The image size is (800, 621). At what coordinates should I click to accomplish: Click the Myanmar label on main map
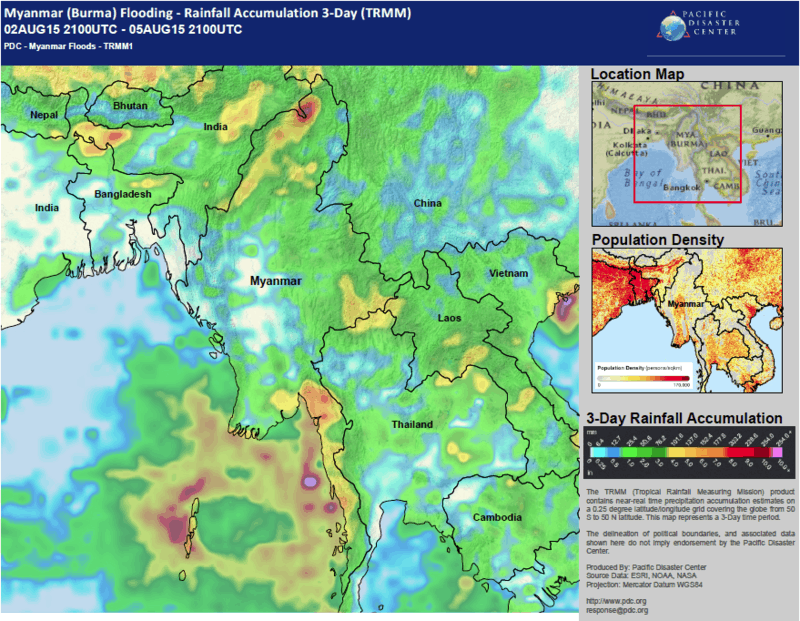point(275,281)
